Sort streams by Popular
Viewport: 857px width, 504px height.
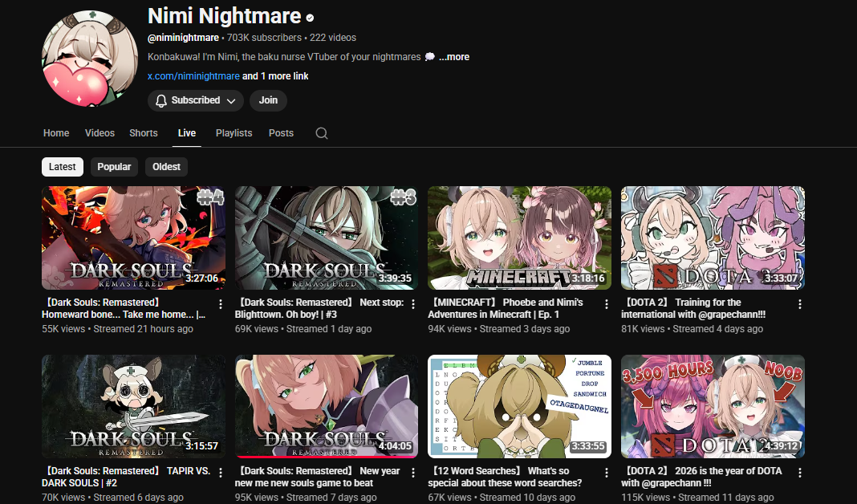tap(114, 167)
